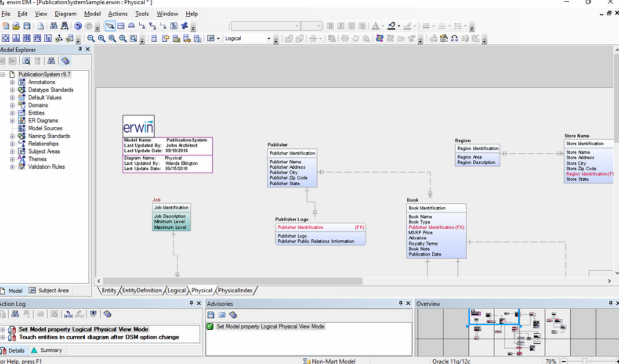Screen dimensions: 619x364
Task: Open the Details tab in Action Log
Action: click(x=13, y=350)
